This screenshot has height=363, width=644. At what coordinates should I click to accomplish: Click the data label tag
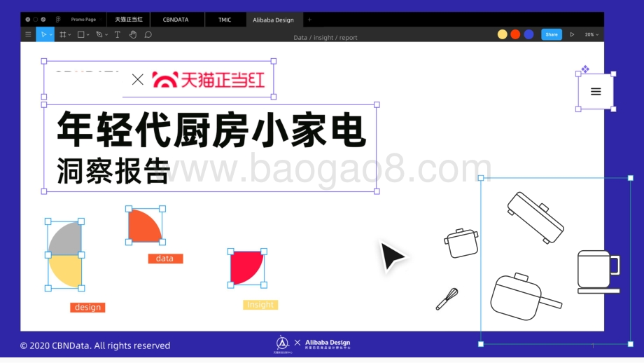[x=165, y=259]
